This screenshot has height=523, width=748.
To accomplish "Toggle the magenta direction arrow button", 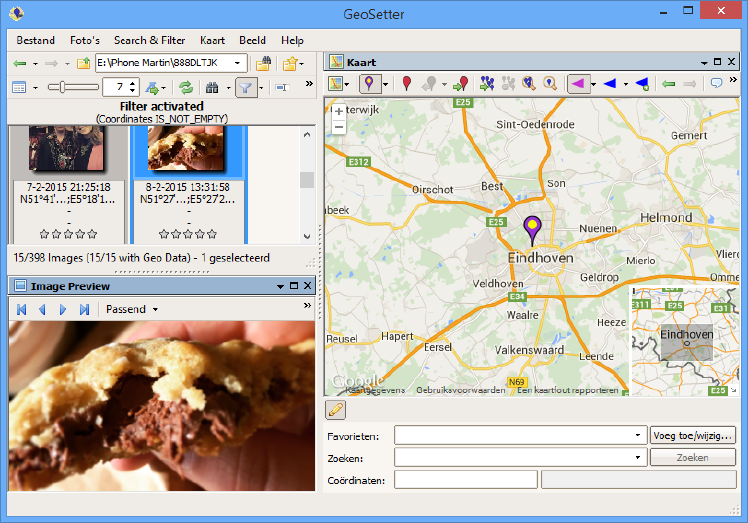I will click(x=578, y=84).
